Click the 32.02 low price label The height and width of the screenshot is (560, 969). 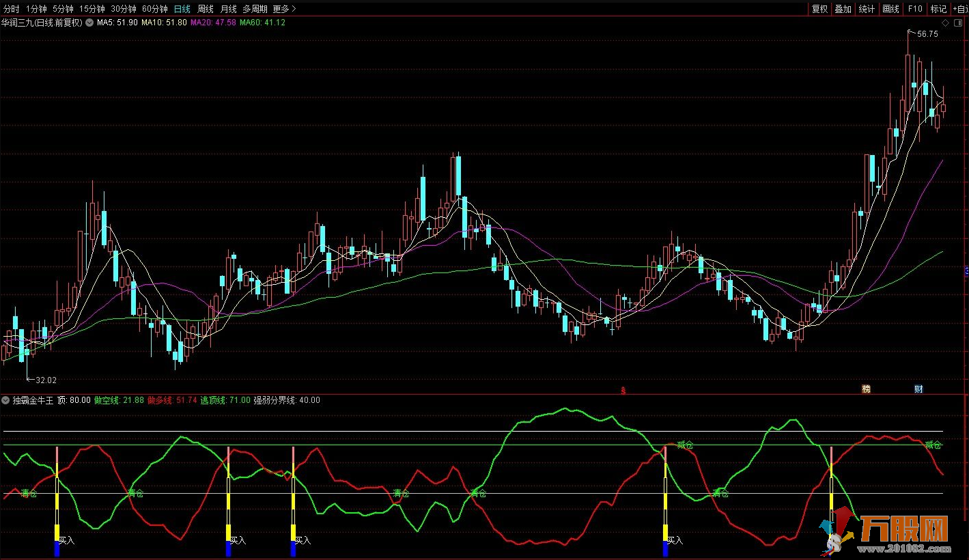click(46, 380)
